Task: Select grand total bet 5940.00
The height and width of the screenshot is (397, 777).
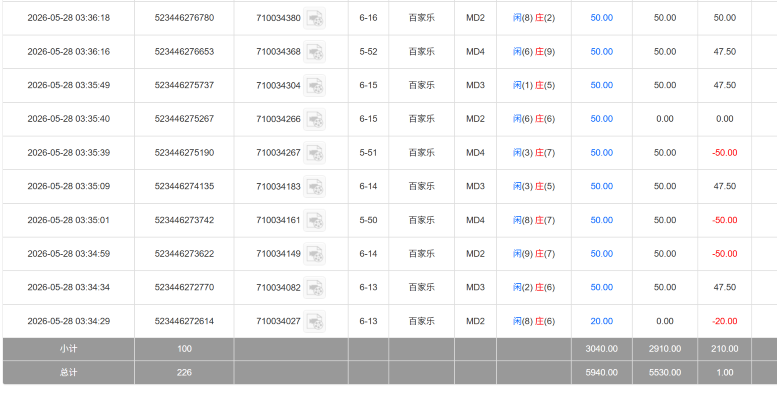Action: coord(602,373)
